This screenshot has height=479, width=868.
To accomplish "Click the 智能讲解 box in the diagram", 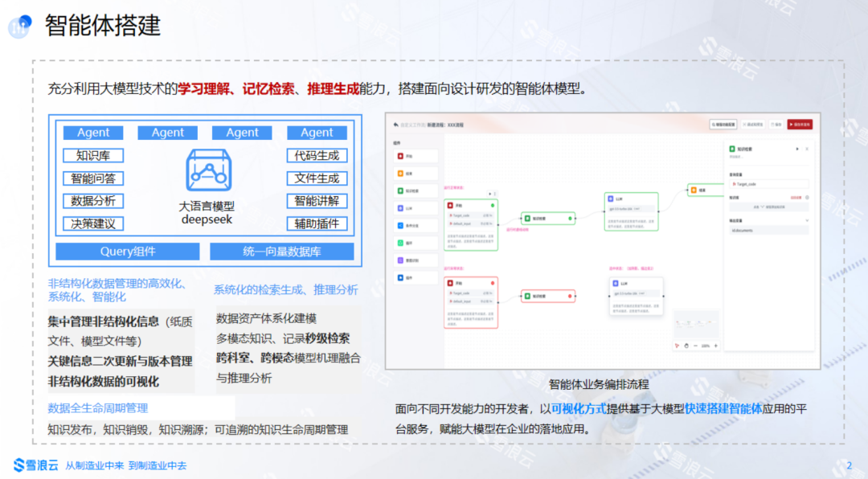I will pos(317,201).
